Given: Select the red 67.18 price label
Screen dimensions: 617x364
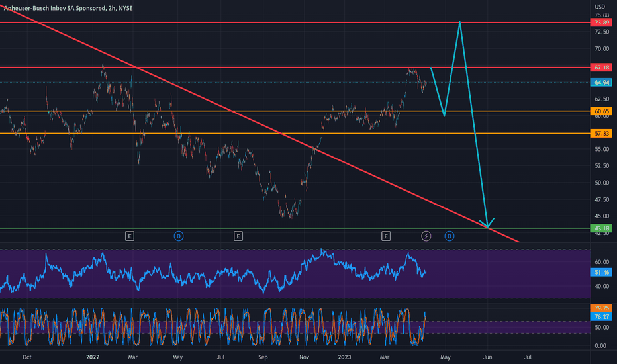Looking at the screenshot, I should [x=601, y=68].
